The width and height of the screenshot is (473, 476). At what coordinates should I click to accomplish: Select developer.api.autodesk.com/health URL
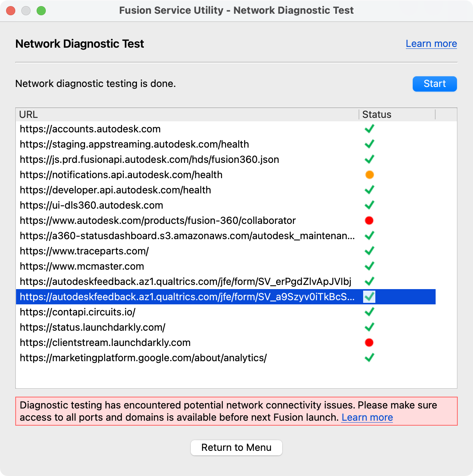116,190
